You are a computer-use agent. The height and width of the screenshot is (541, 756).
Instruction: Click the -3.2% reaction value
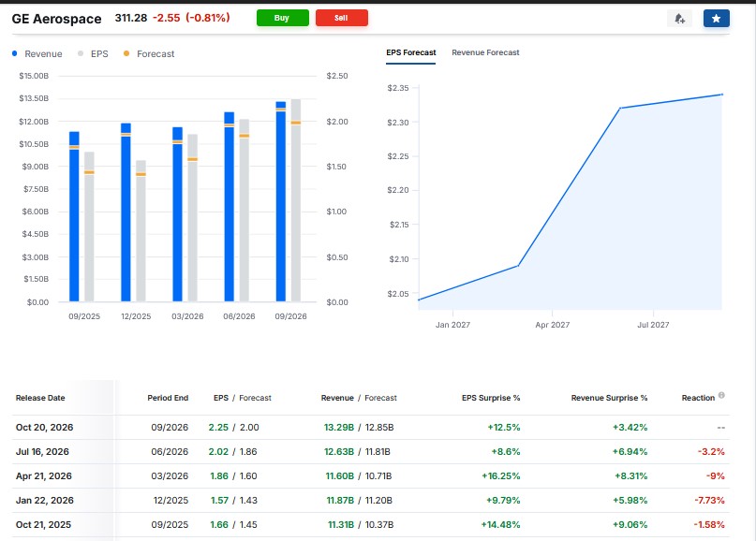[711, 452]
